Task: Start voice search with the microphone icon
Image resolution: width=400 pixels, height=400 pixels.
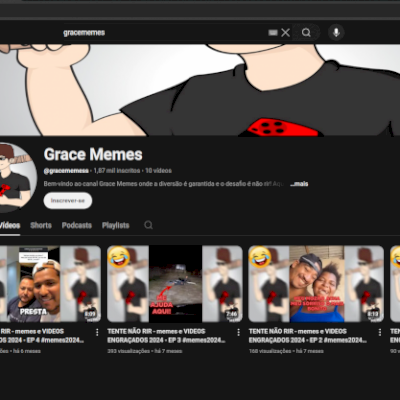Action: point(336,32)
